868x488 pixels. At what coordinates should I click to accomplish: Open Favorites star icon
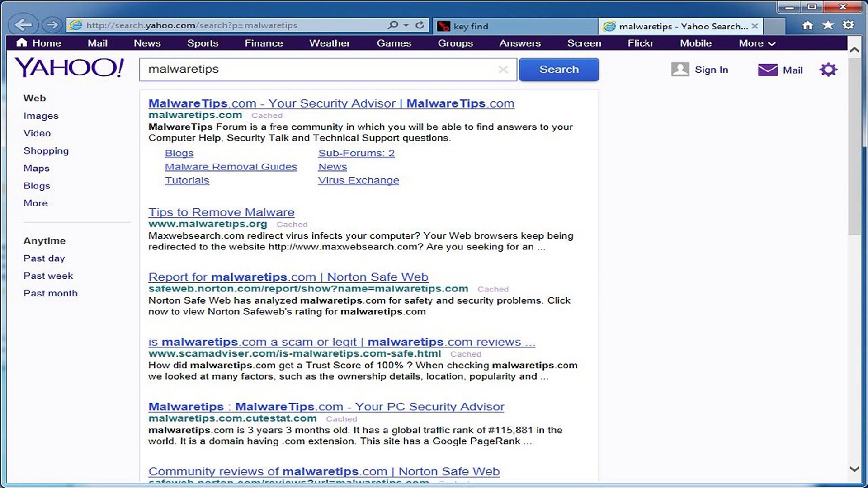(828, 25)
